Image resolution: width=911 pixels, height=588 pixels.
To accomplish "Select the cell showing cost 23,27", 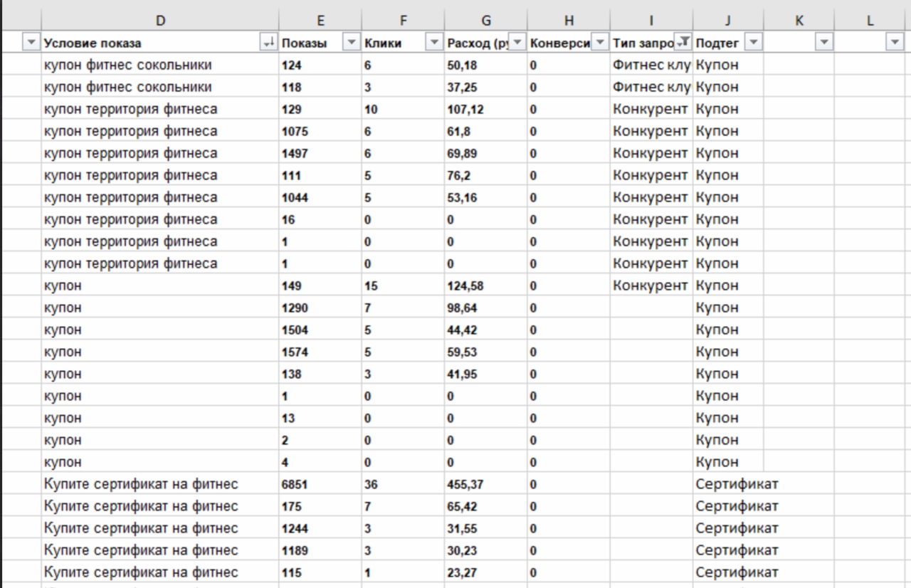I will [486, 572].
